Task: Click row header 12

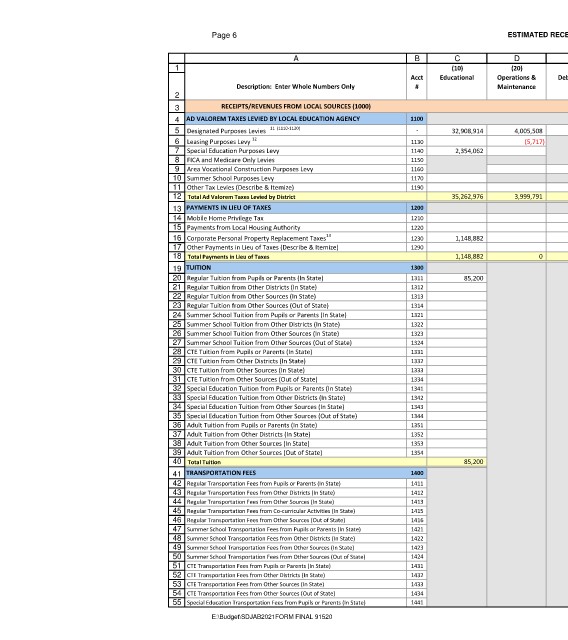Action: pyautogui.click(x=177, y=196)
